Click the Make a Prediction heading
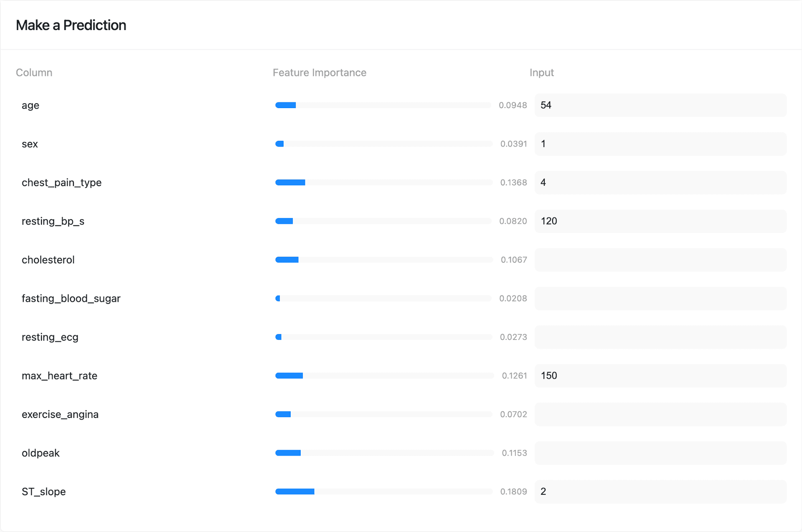The image size is (802, 532). coord(71,25)
